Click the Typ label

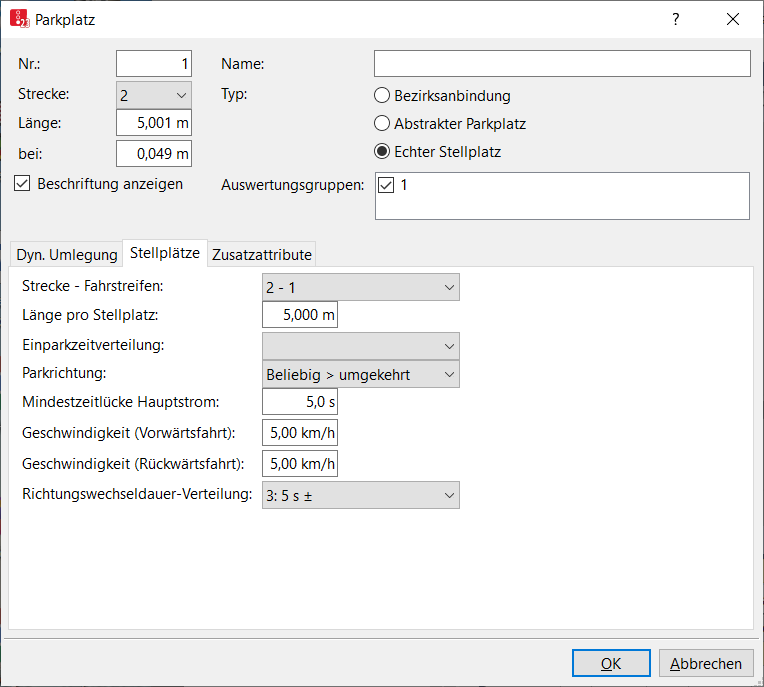point(234,94)
